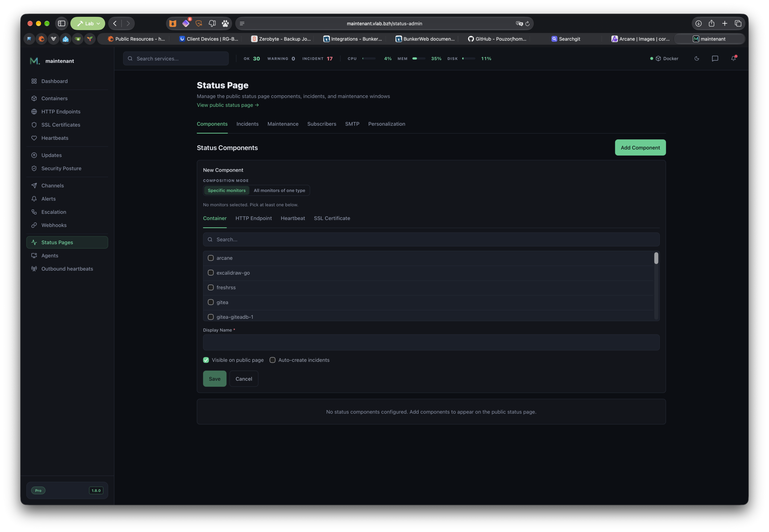This screenshot has height=532, width=769.
Task: Show tab overview icon
Action: (738, 23)
